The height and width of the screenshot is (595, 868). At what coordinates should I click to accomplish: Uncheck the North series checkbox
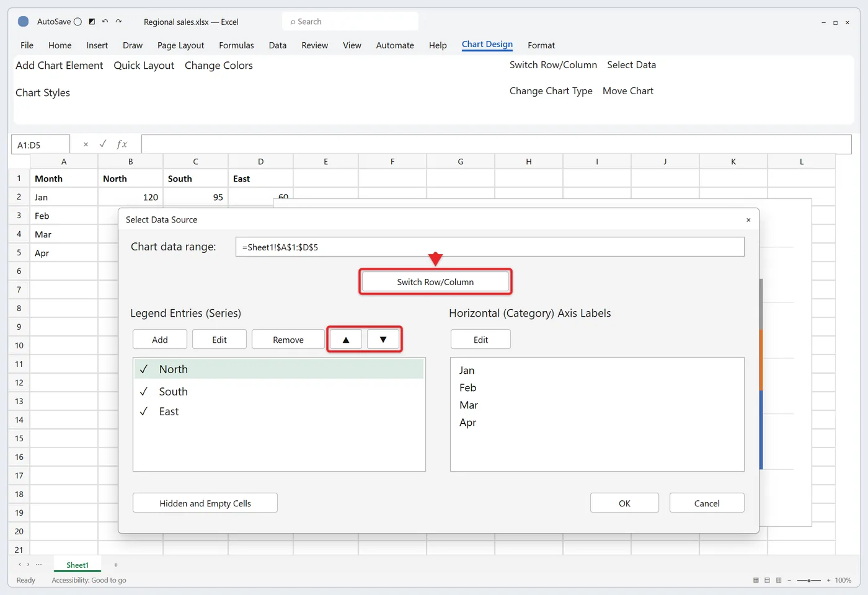point(144,369)
